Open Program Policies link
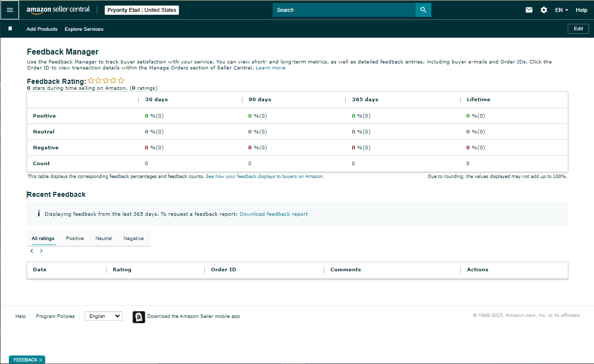594x364 pixels. click(55, 316)
